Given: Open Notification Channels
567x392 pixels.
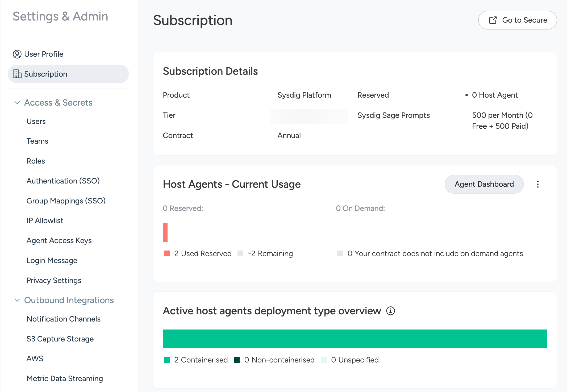Looking at the screenshot, I should (64, 319).
